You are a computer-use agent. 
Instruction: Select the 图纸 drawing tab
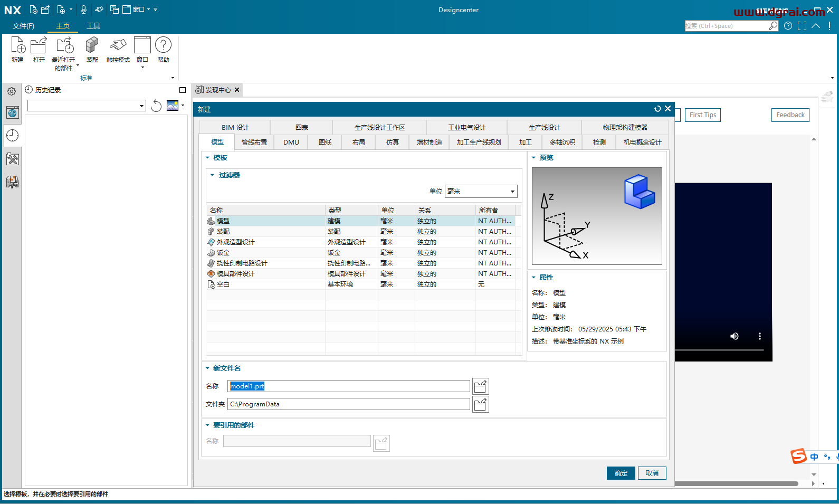click(325, 142)
